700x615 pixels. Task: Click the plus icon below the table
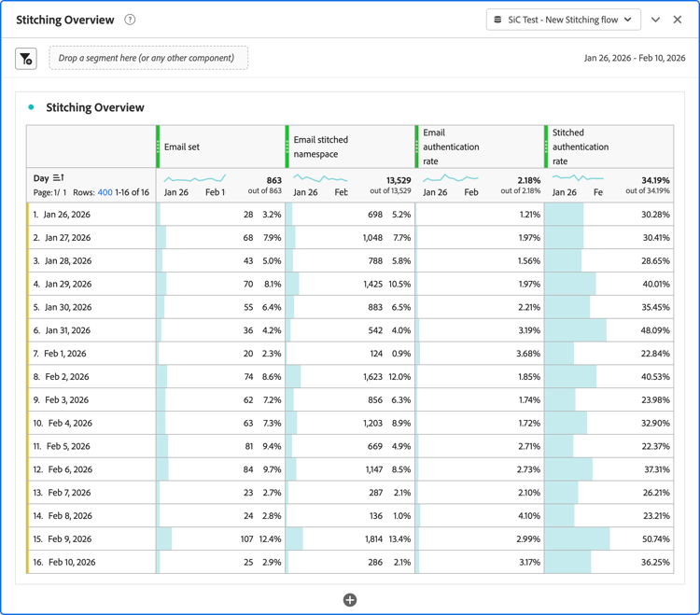click(x=350, y=600)
